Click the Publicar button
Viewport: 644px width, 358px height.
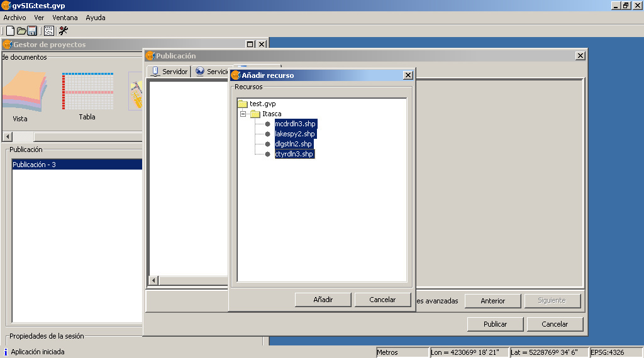click(496, 324)
